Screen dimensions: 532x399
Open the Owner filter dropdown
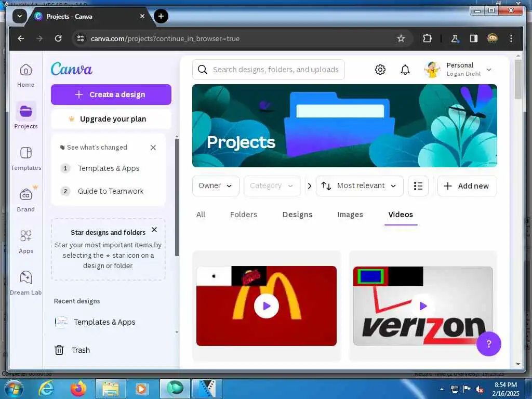pyautogui.click(x=216, y=186)
